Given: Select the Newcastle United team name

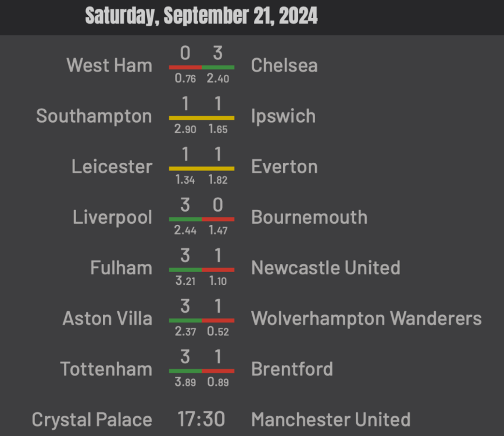Looking at the screenshot, I should click(x=326, y=267).
